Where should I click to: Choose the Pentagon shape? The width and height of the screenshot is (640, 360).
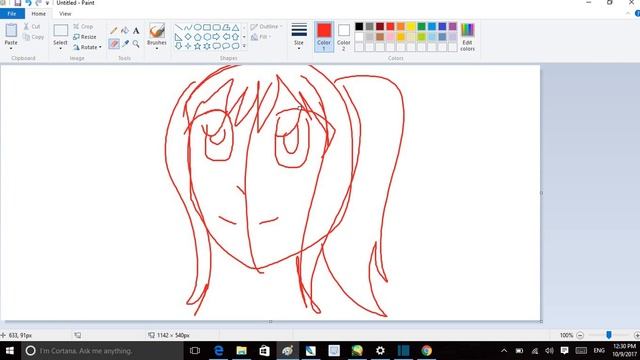point(197,37)
